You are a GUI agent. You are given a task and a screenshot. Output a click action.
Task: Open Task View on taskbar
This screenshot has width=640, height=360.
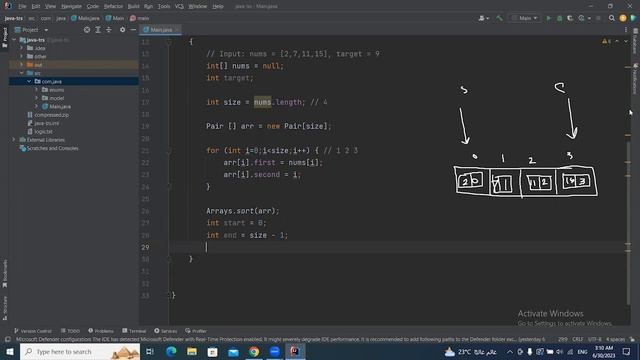click(150, 351)
